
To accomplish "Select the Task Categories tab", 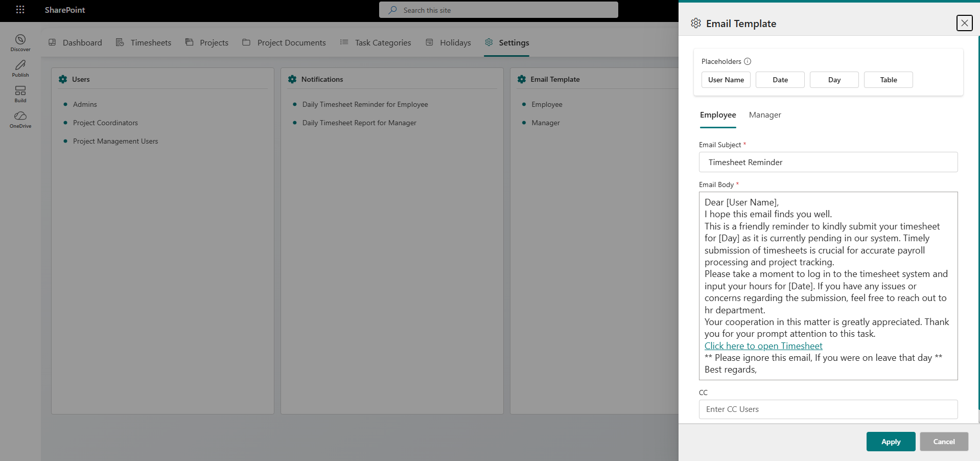I will pos(376,42).
